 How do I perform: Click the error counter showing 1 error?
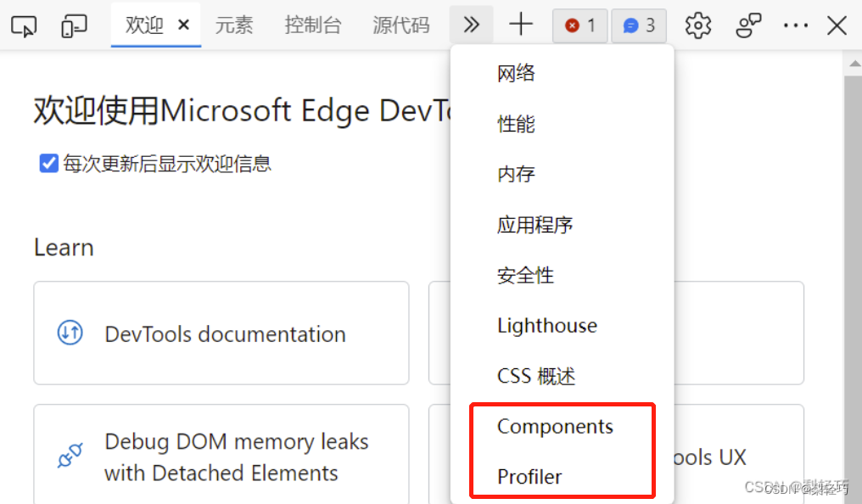579,25
